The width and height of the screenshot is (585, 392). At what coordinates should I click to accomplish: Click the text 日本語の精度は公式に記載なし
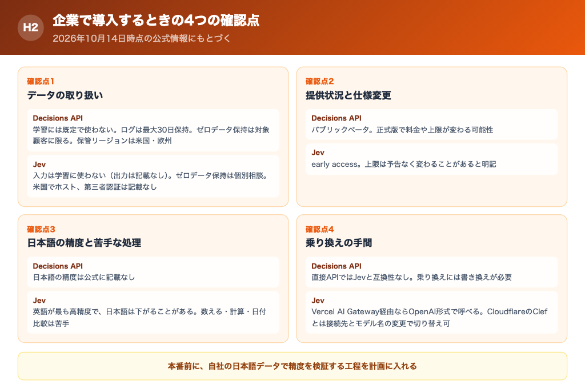84,277
